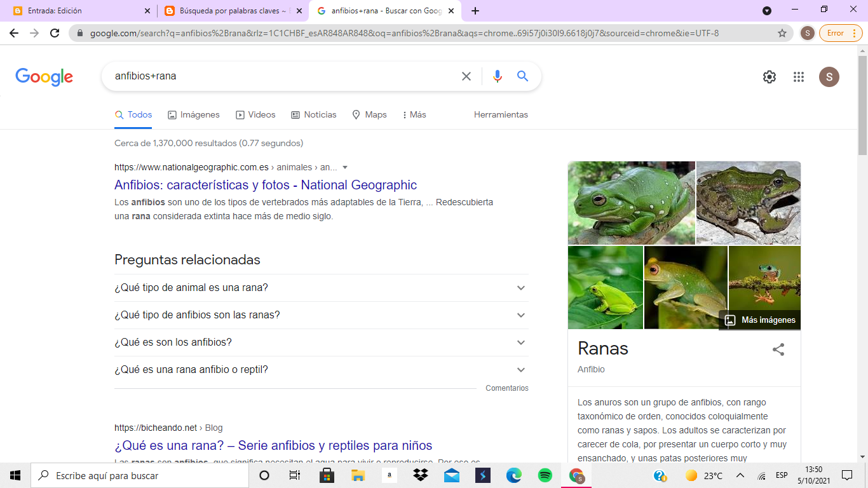Screen dimensions: 868x488
Task: Expand '¿Qué tipo de animal es una rana?'
Action: click(x=321, y=288)
